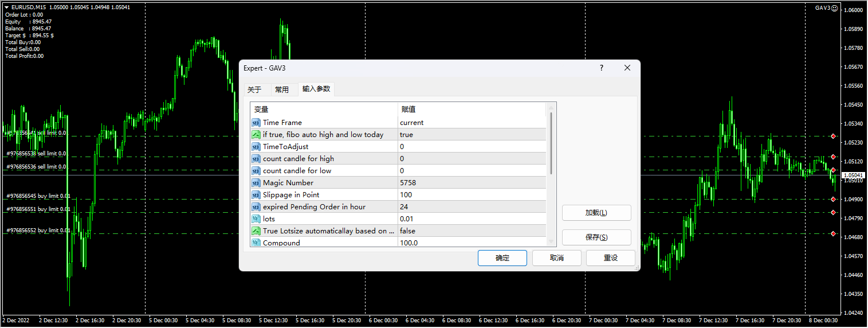
Task: Click the 重设 reset button
Action: click(x=611, y=258)
